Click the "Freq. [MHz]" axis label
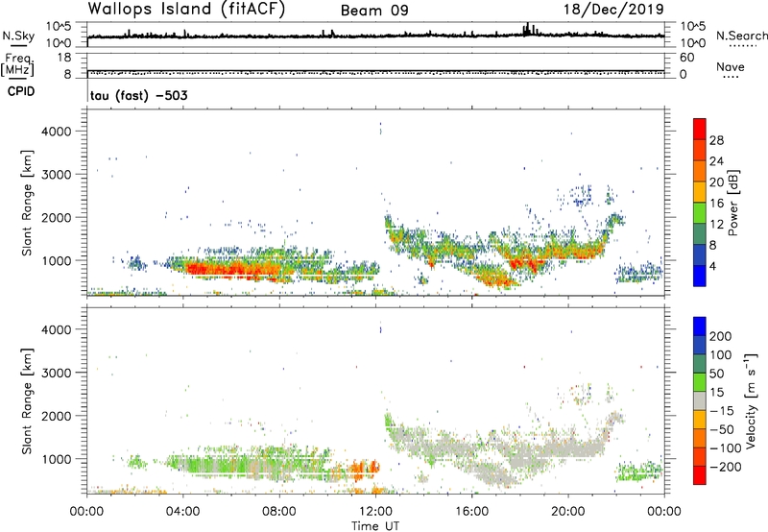Image resolution: width=768 pixels, height=532 pixels. pos(17,64)
